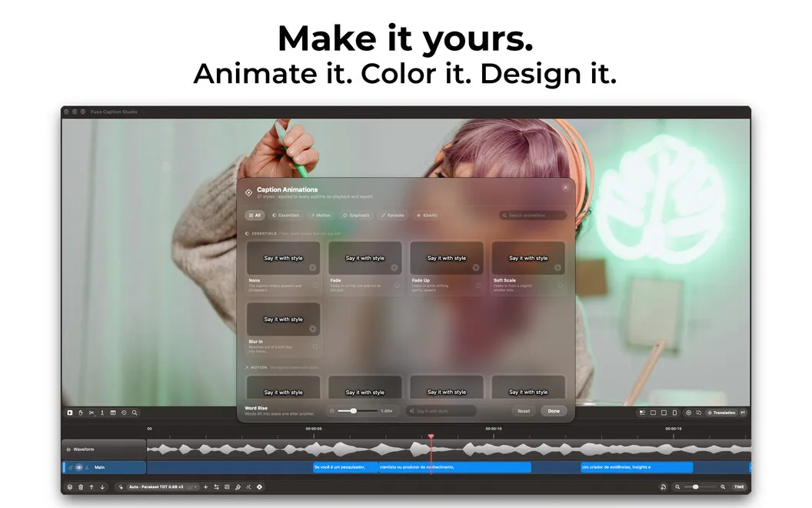
Task: Select caption clip 'Se você é um pesquisador,'
Action: (x=345, y=467)
